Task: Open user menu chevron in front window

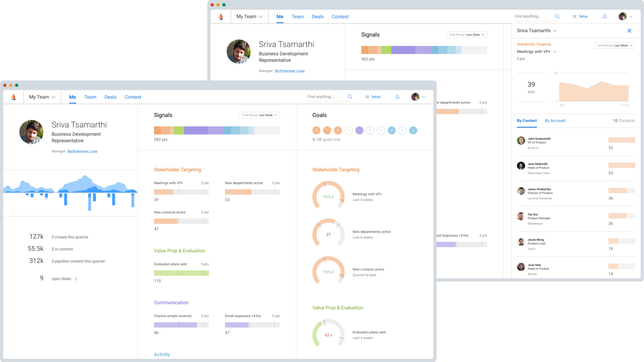Action: point(424,97)
